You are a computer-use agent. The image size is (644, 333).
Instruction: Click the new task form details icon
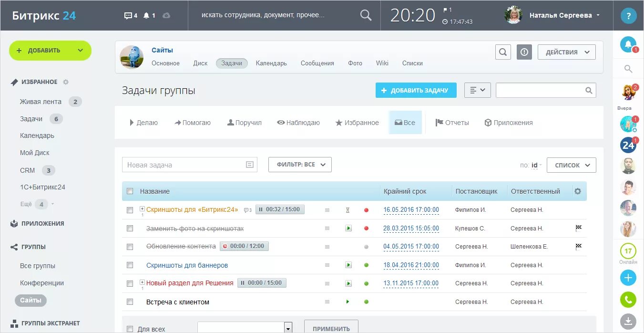(249, 165)
